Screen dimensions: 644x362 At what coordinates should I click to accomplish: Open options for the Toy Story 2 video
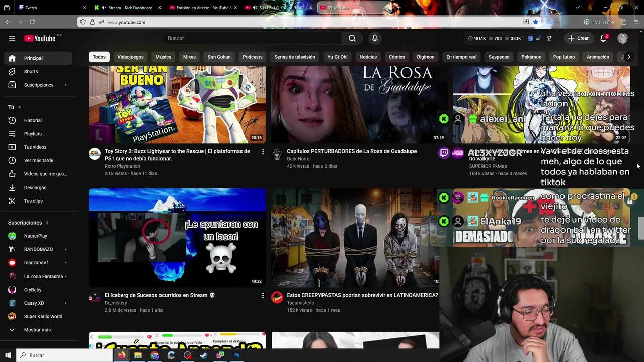(x=263, y=151)
